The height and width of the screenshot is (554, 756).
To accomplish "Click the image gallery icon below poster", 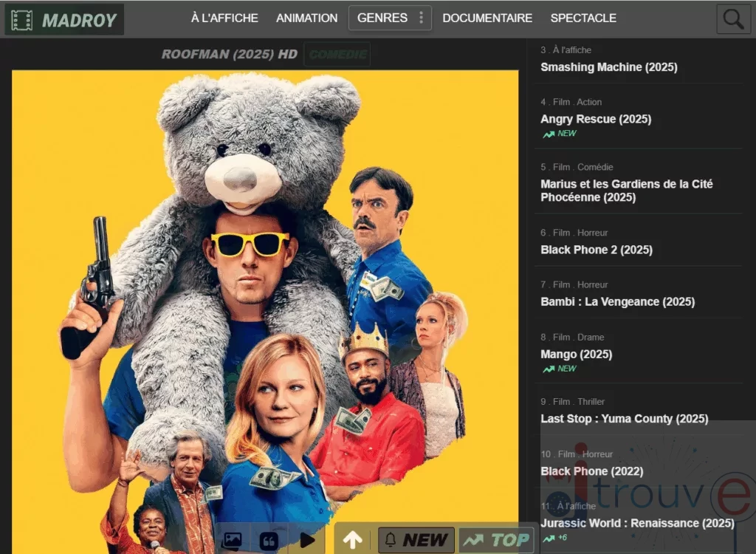I will [x=232, y=541].
